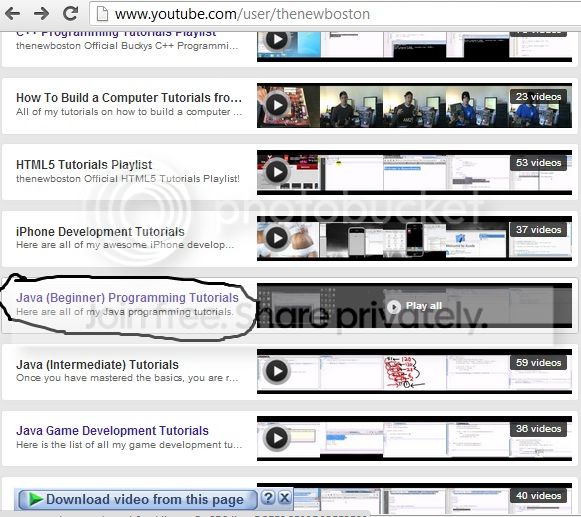
Task: Click the URL address bar field
Action: [333, 14]
